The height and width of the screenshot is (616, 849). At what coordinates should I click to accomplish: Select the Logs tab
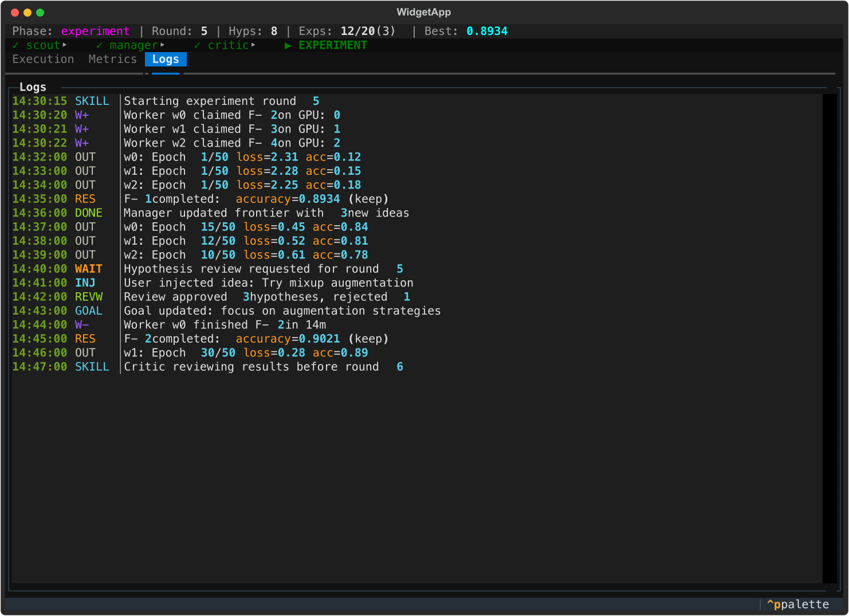coord(166,59)
